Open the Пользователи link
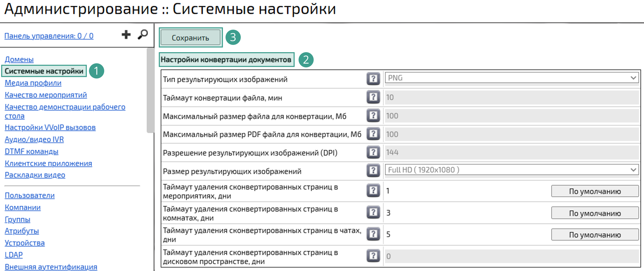Image resolution: width=644 pixels, height=271 pixels. 30,195
